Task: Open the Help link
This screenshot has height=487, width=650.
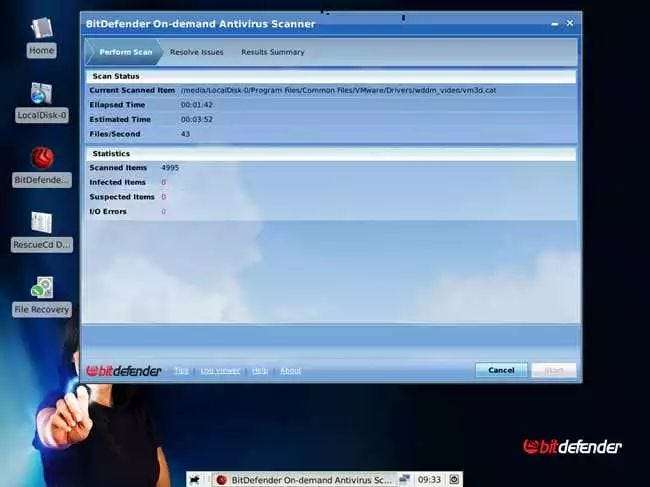Action: tap(260, 371)
